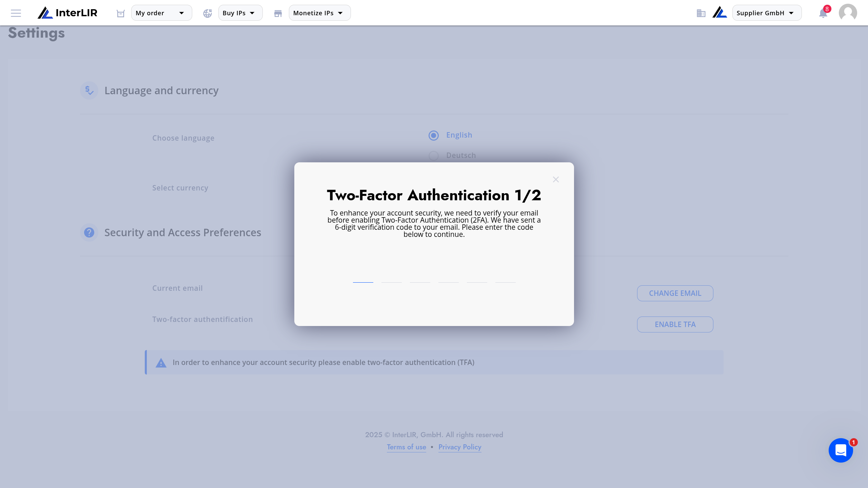Screen dimensions: 868x488
Task: Click the globe icon beside Buy IPs
Action: pos(208,13)
